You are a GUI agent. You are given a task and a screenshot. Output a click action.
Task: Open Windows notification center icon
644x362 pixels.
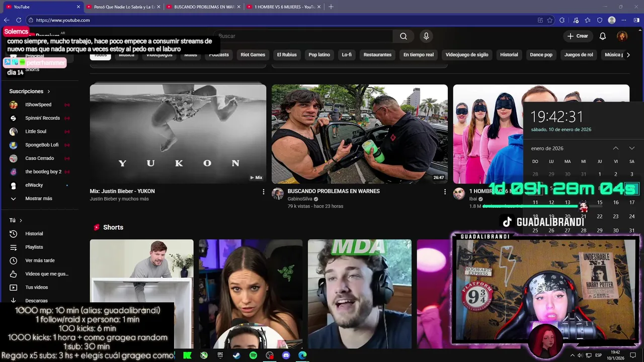[x=633, y=355]
